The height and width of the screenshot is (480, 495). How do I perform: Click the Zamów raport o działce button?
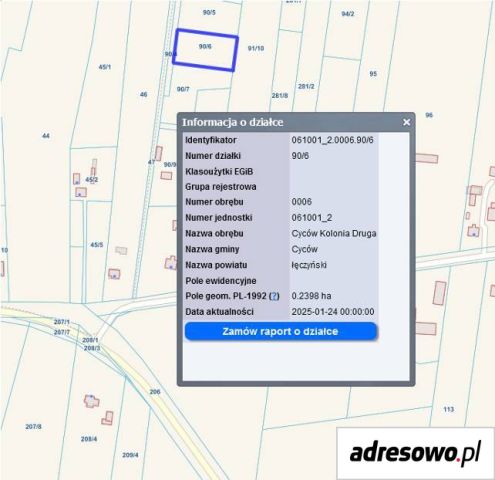click(281, 332)
